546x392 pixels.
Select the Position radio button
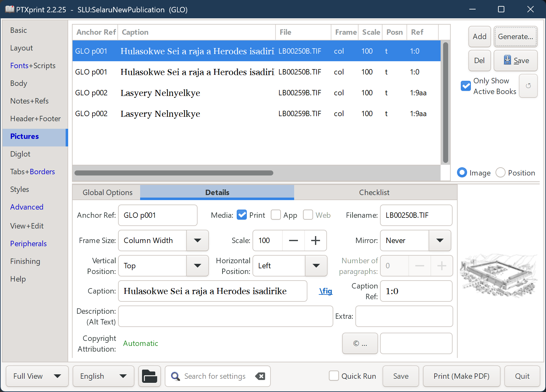click(x=501, y=172)
